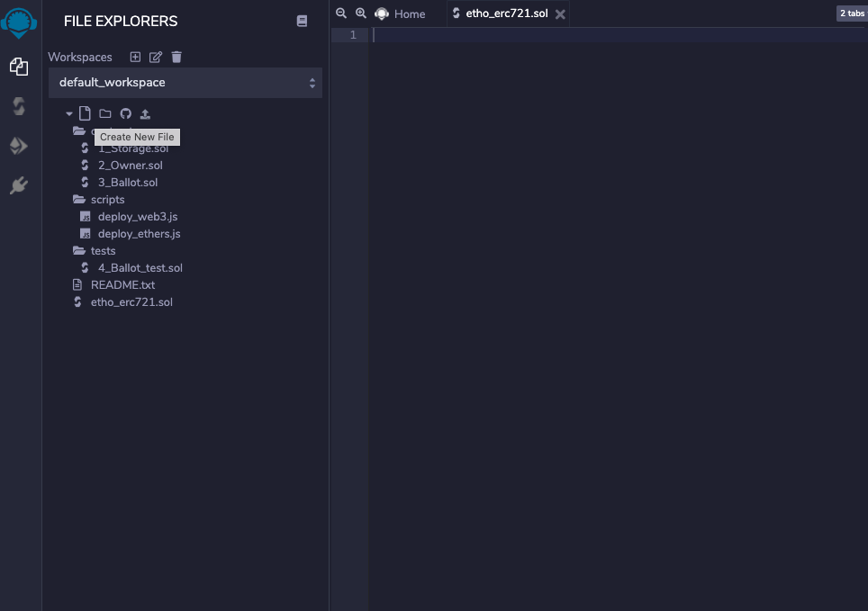868x611 pixels.
Task: Zoom out editor with magnifier minus
Action: (341, 13)
